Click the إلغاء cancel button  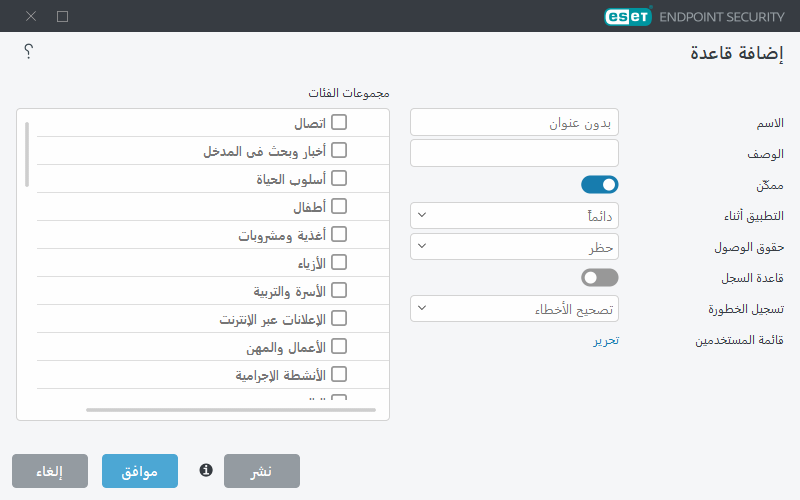coord(50,471)
